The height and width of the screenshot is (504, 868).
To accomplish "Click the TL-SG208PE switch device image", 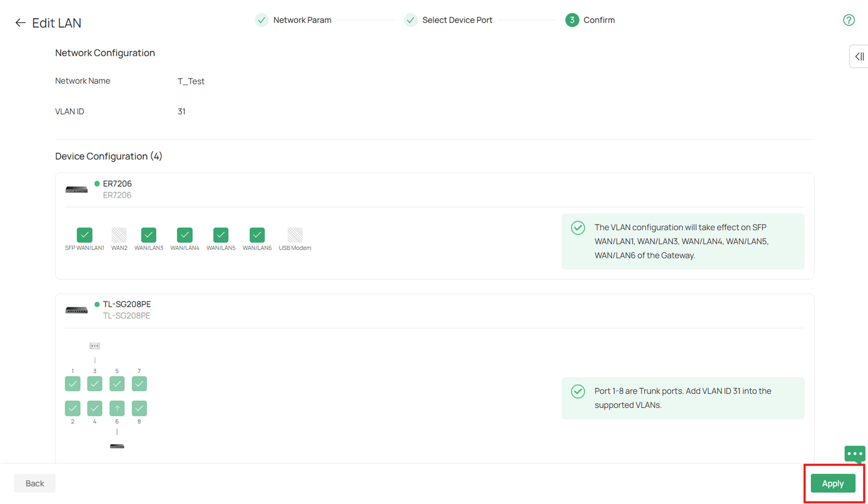I will (x=76, y=310).
